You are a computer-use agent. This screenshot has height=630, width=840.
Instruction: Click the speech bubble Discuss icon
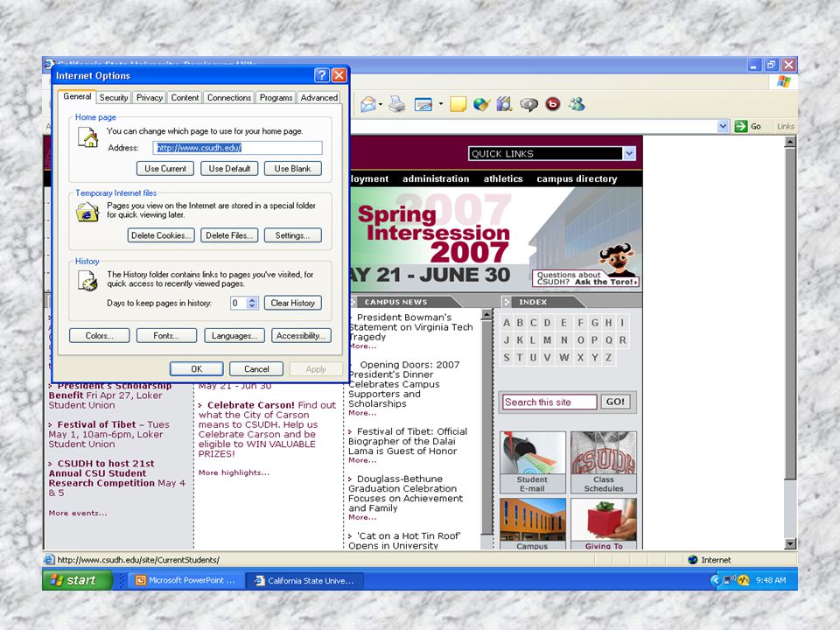[x=528, y=104]
